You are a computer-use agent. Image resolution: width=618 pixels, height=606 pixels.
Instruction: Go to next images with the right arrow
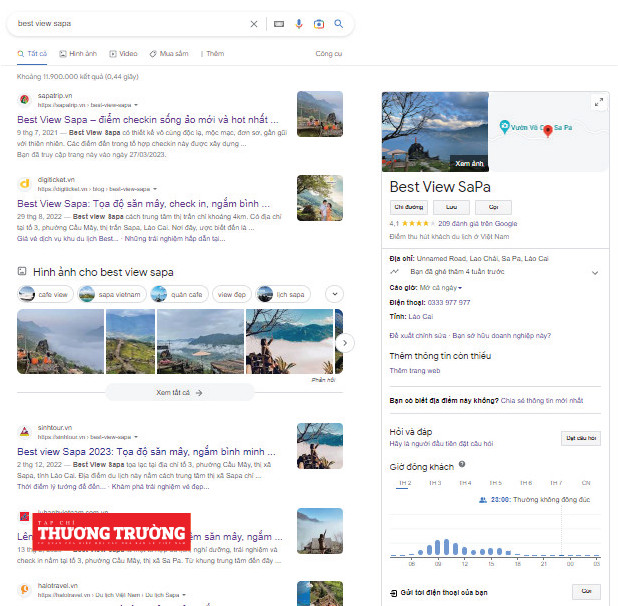click(345, 342)
